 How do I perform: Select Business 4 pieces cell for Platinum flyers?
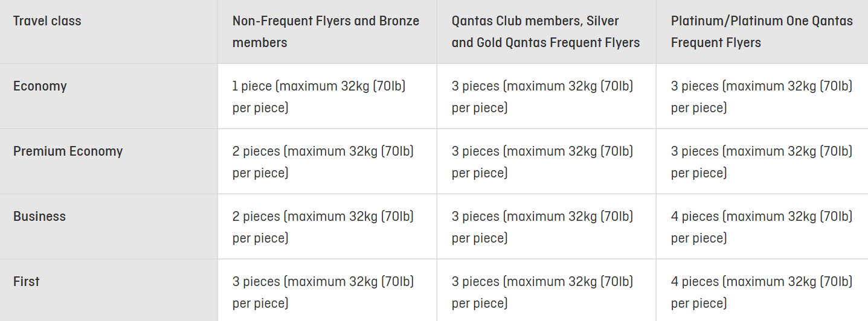762,227
